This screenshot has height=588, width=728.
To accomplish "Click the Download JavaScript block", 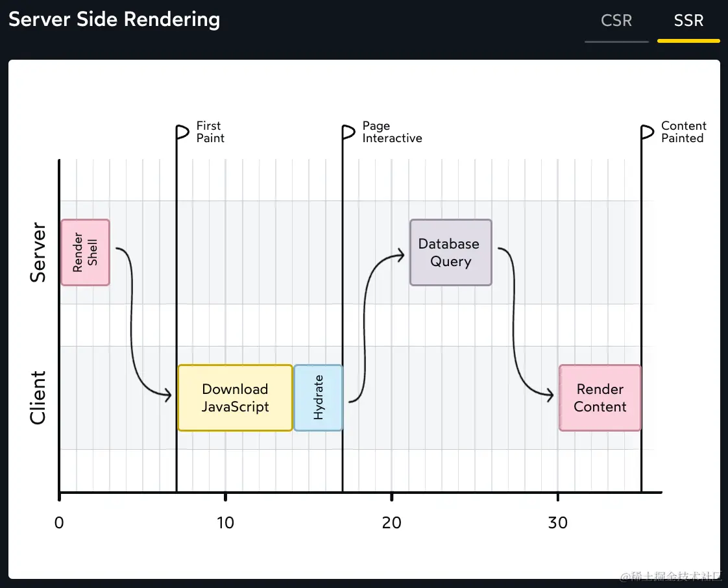I will (235, 398).
